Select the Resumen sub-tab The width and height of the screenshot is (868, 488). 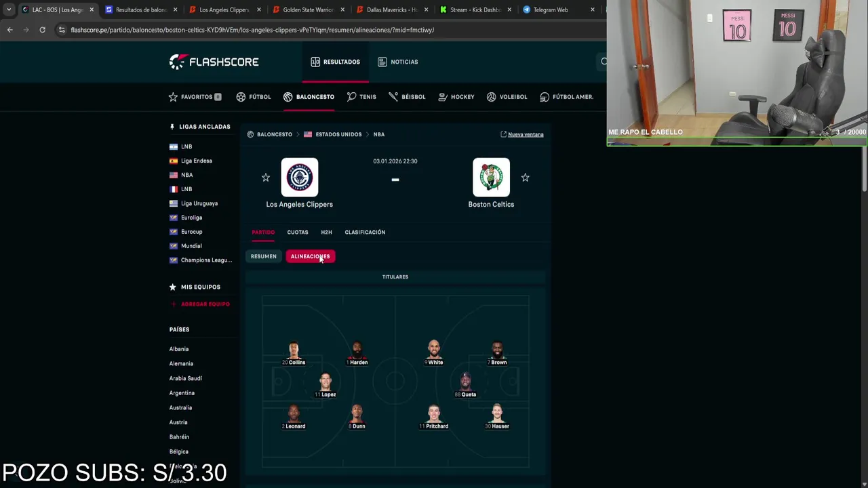pyautogui.click(x=264, y=256)
